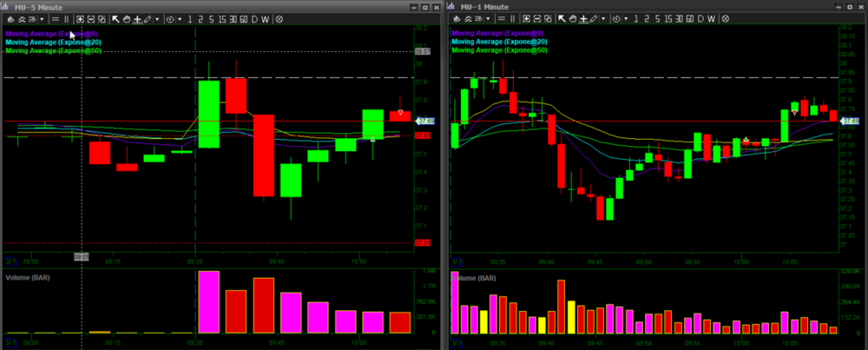Click the first chart-type icon in MU 1 Minute toolbar

(x=456, y=19)
